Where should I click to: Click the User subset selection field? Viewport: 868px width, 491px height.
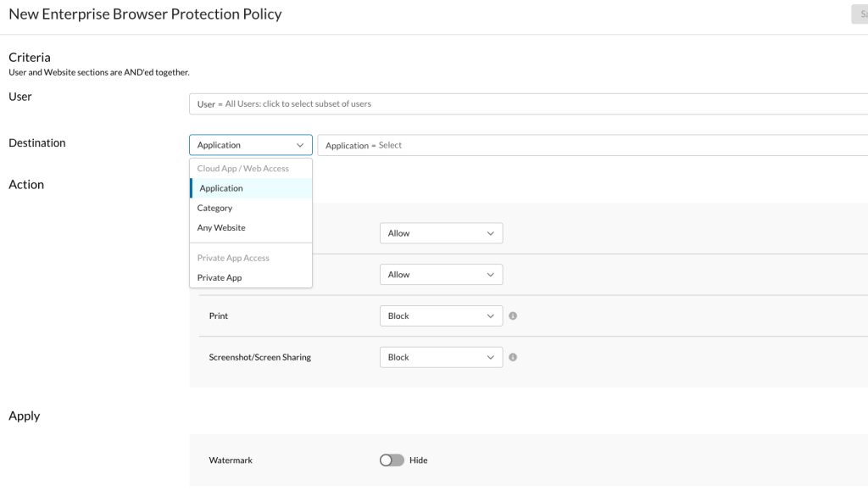coord(529,104)
